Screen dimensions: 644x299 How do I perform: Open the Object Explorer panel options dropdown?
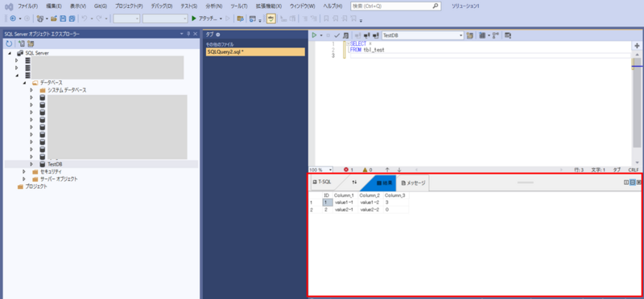click(x=182, y=34)
